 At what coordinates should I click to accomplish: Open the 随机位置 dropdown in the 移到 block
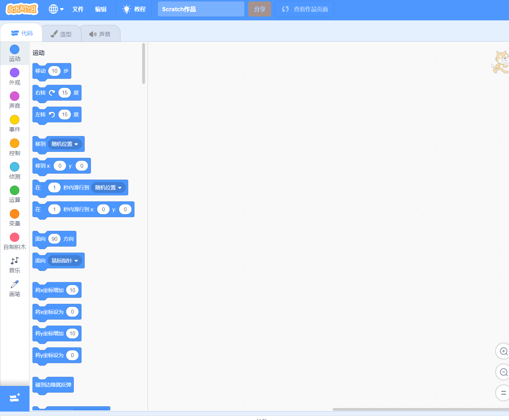[65, 144]
